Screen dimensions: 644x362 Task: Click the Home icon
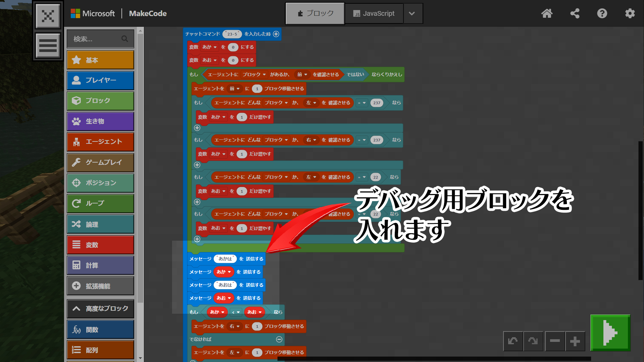547,13
